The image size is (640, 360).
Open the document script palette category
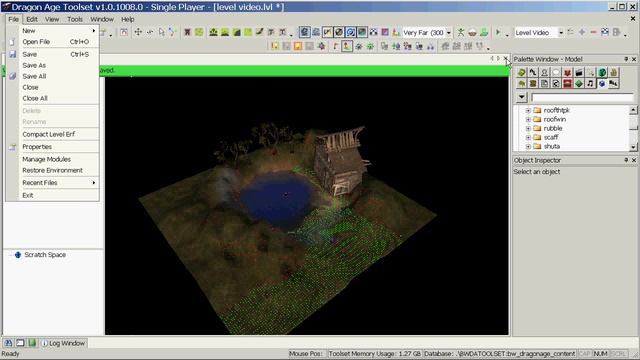544,84
